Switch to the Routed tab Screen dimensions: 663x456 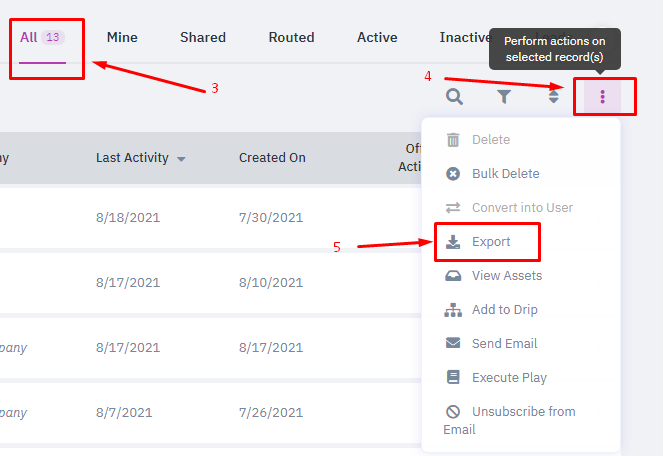291,37
